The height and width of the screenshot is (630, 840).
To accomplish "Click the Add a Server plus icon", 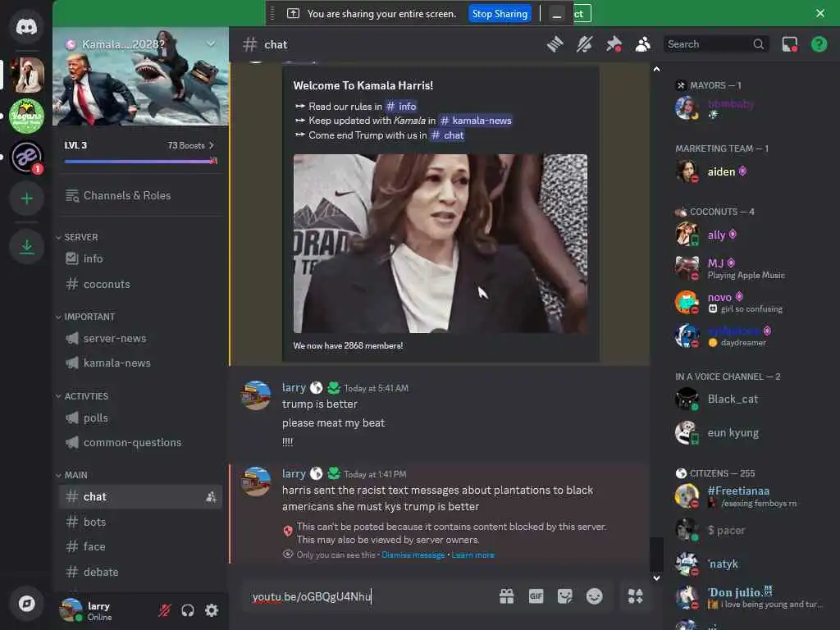I will pyautogui.click(x=26, y=199).
